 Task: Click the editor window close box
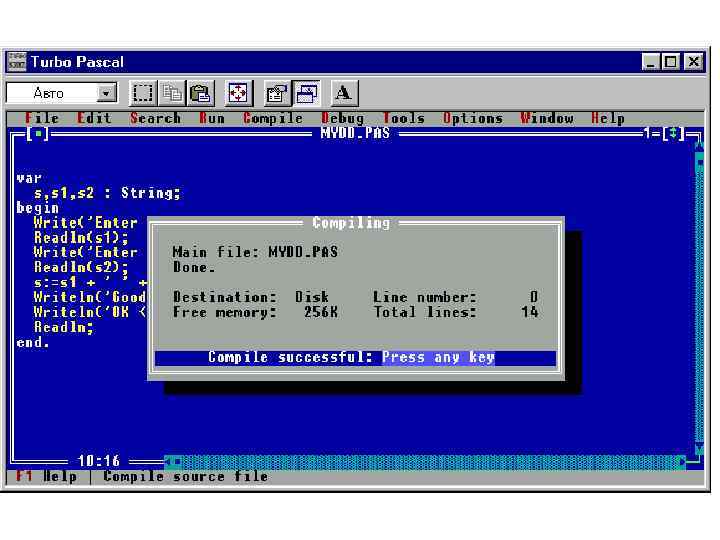pyautogui.click(x=39, y=134)
